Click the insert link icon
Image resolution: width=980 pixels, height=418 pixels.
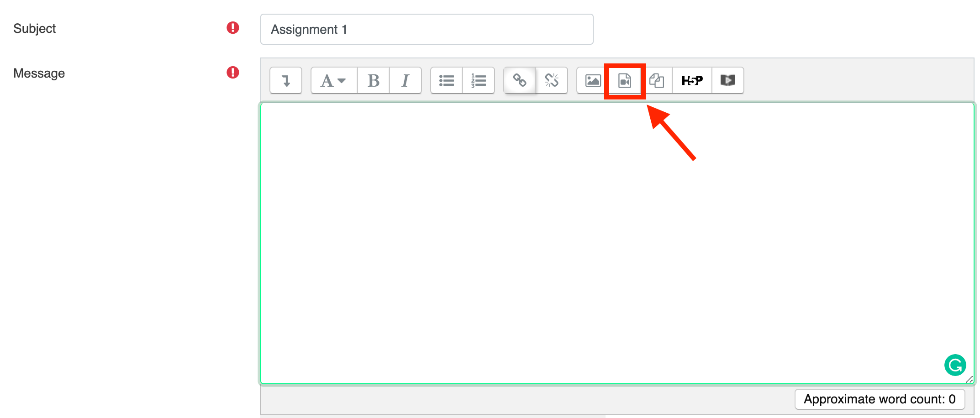520,81
